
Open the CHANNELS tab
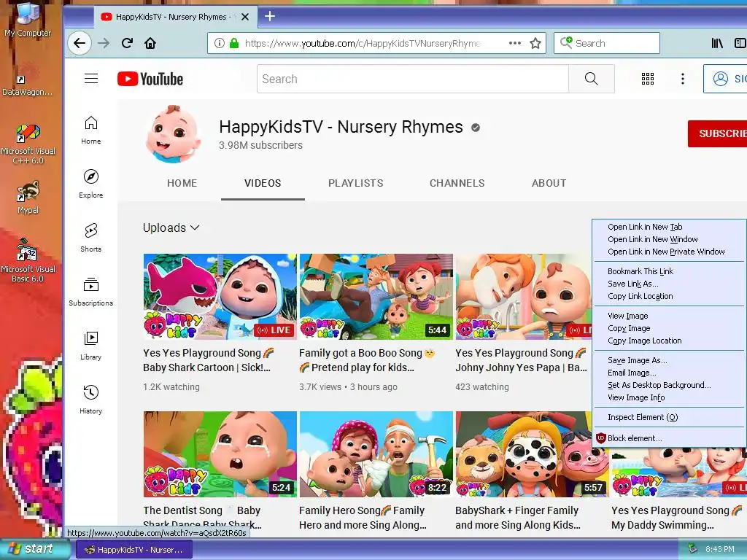(x=457, y=183)
